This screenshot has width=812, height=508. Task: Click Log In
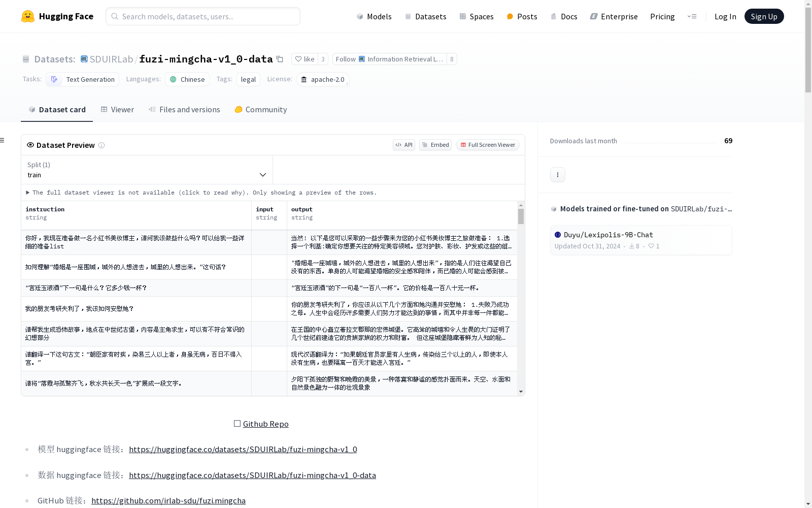[x=725, y=16]
